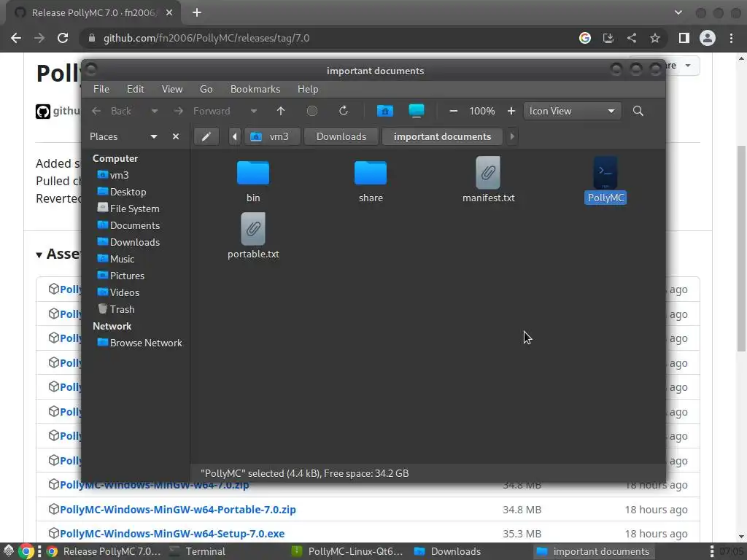Bookmark this page with star icon
Image resolution: width=747 pixels, height=560 pixels.
coord(655,38)
